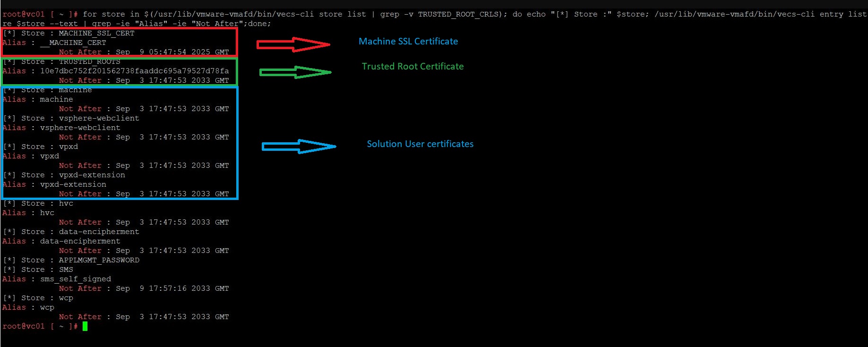The height and width of the screenshot is (347, 868).
Task: Click the 'Trusted Root Certificate' label
Action: (x=413, y=66)
